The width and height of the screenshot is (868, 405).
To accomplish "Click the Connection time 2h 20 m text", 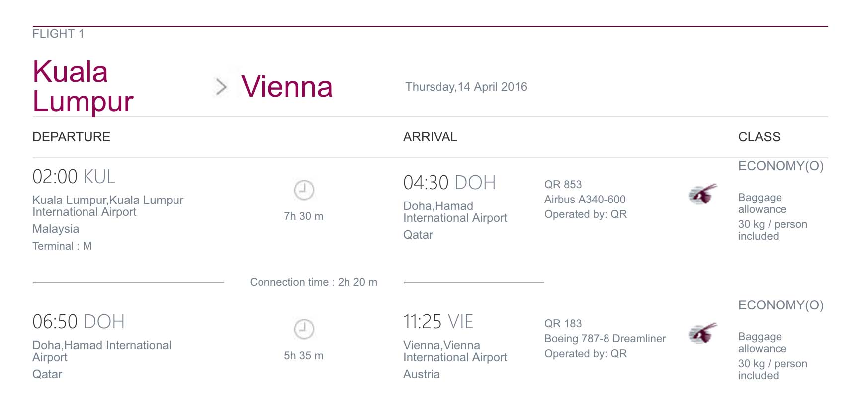I will coord(314,282).
